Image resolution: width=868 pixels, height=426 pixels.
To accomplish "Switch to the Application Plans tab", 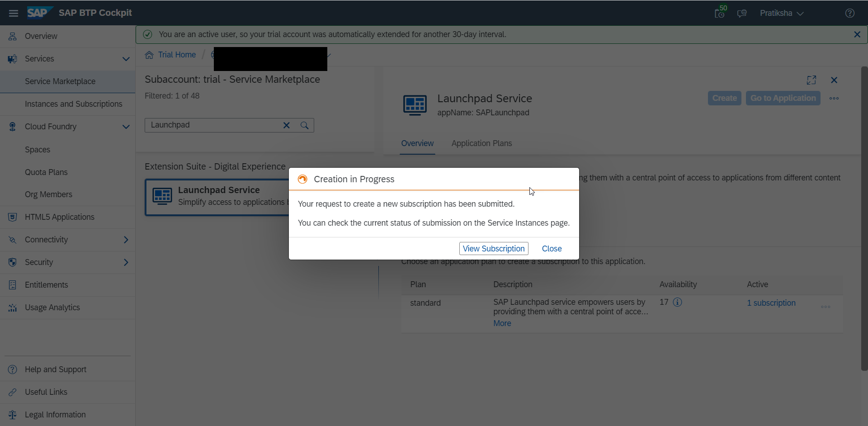I will pos(481,143).
